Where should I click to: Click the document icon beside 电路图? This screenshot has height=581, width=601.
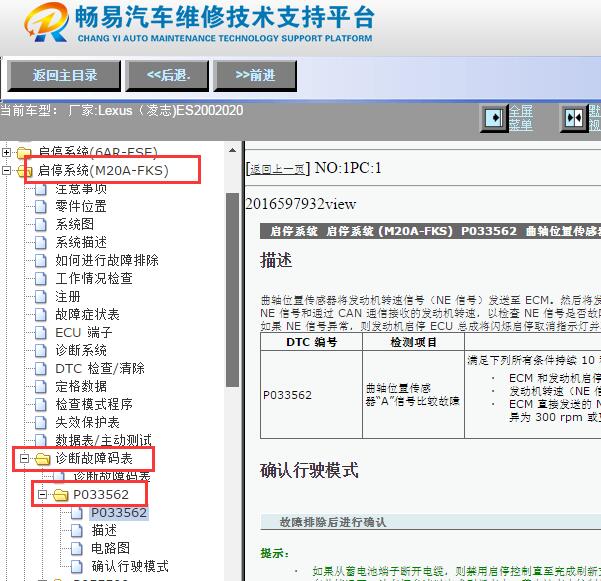pos(77,548)
